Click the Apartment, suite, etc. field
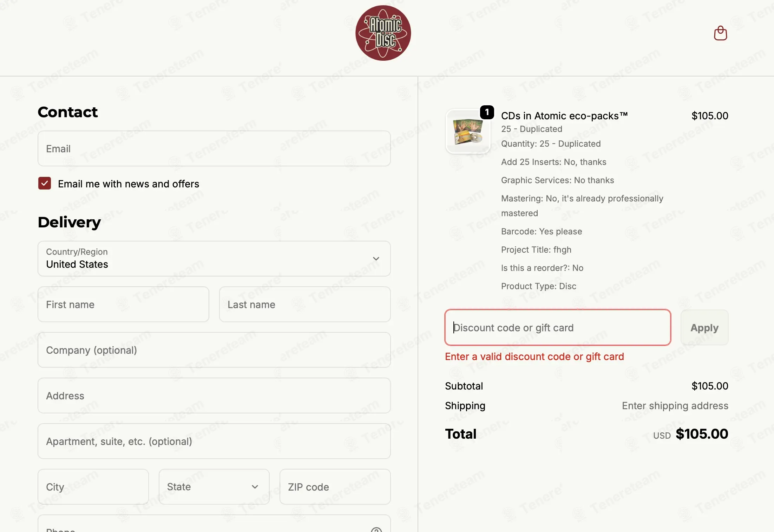 tap(214, 441)
